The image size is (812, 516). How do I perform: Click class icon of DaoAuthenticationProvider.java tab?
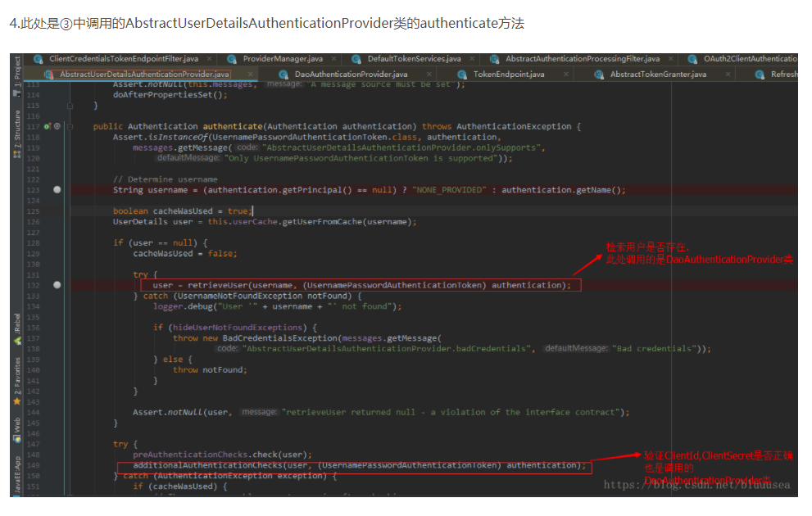[x=284, y=75]
